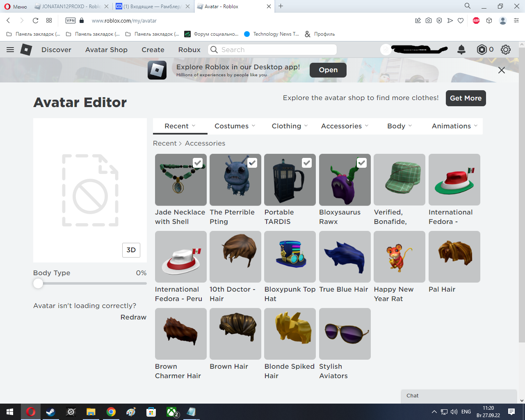Switch to the Rambler inbox tab
Screen dimensions: 525x420
[x=153, y=6]
